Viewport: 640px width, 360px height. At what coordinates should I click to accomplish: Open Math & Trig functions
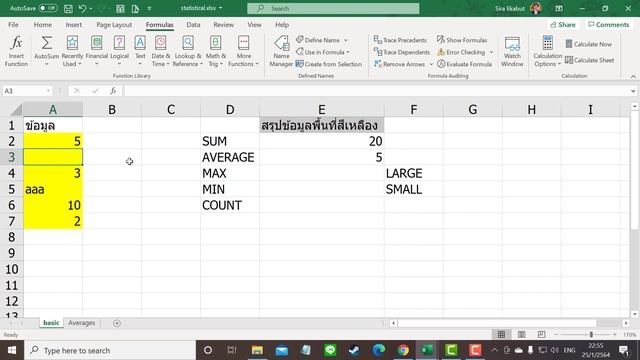(x=216, y=52)
